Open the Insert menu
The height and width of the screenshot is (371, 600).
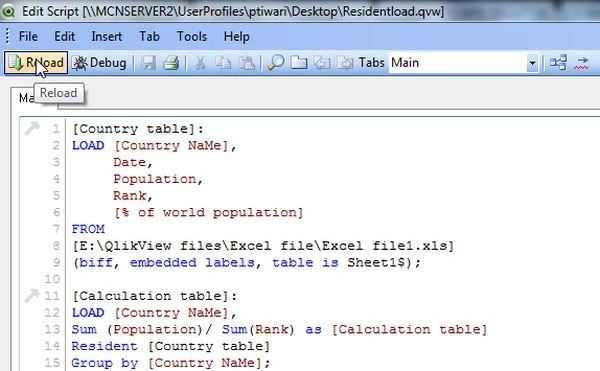point(107,37)
